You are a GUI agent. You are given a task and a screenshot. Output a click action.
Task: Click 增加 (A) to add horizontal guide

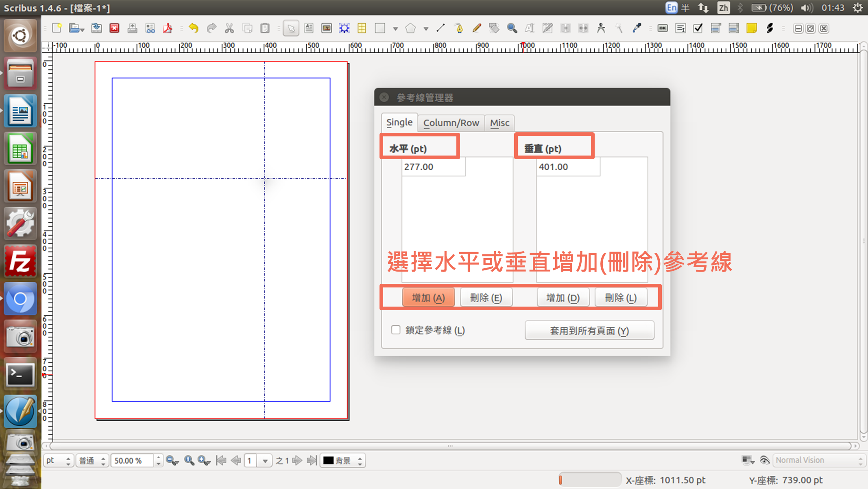pyautogui.click(x=428, y=298)
